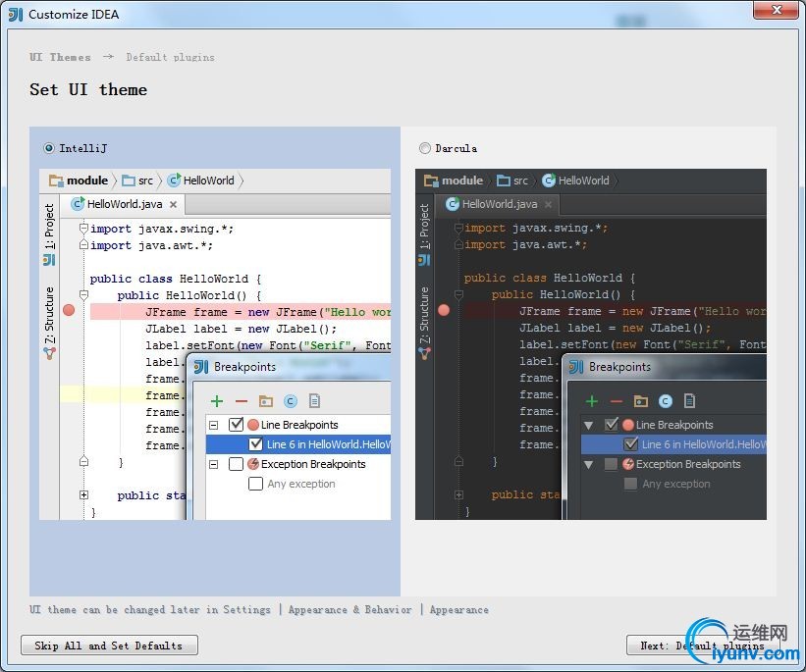Toggle Line 6 in HelloWorld checkbox, light preview
Screen dimensions: 806x672
(x=255, y=443)
